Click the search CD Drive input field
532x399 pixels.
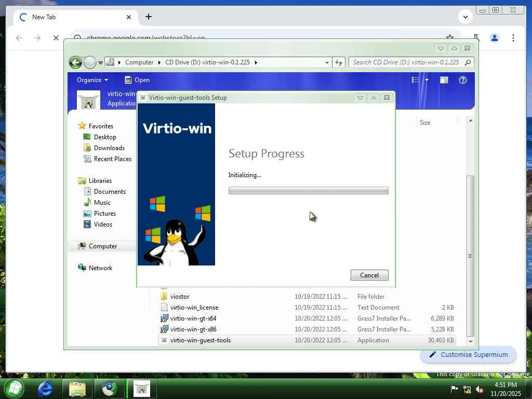pyautogui.click(x=406, y=62)
